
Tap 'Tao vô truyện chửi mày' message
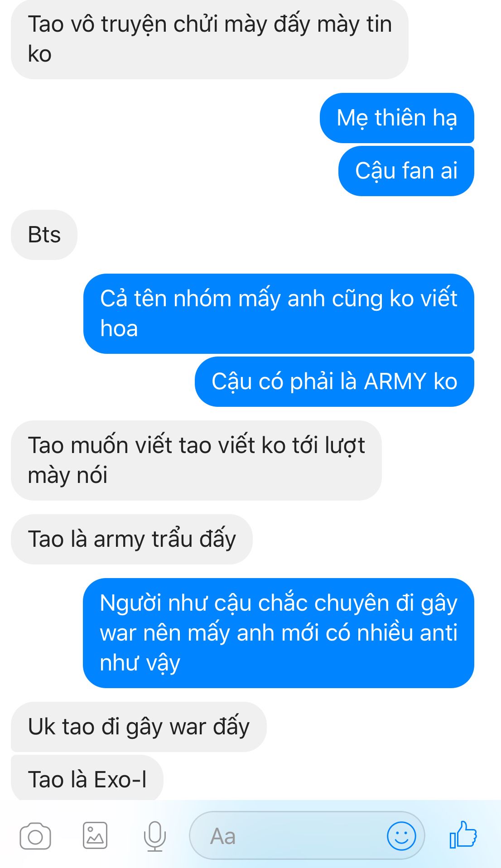[210, 39]
